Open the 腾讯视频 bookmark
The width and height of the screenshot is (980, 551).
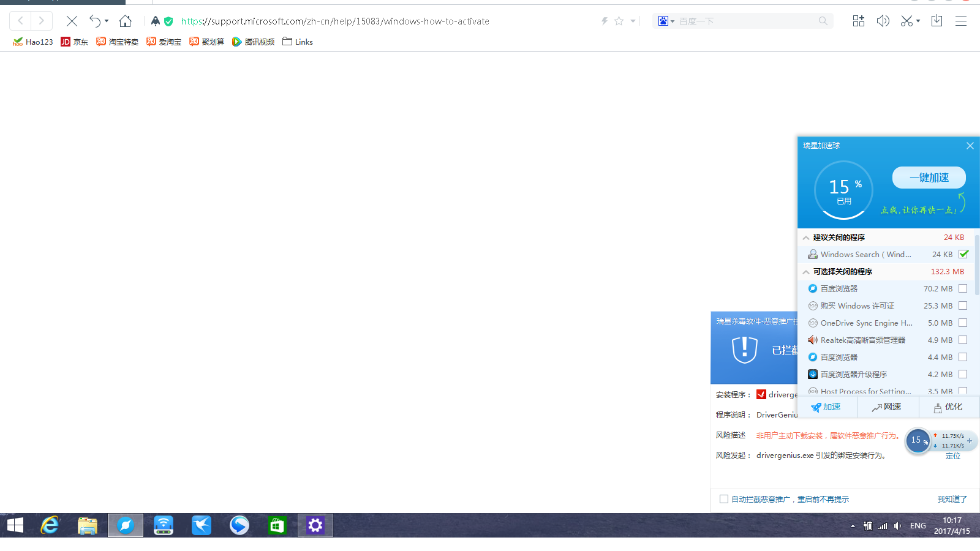tap(253, 42)
